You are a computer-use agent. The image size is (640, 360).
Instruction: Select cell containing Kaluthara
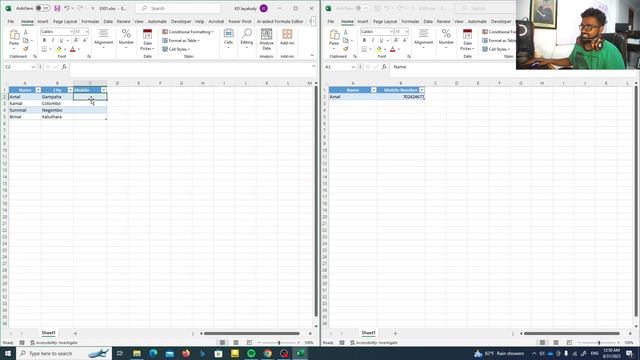pyautogui.click(x=57, y=117)
